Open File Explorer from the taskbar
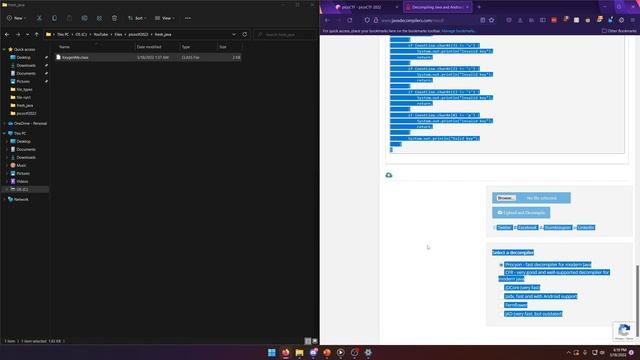 tap(299, 352)
